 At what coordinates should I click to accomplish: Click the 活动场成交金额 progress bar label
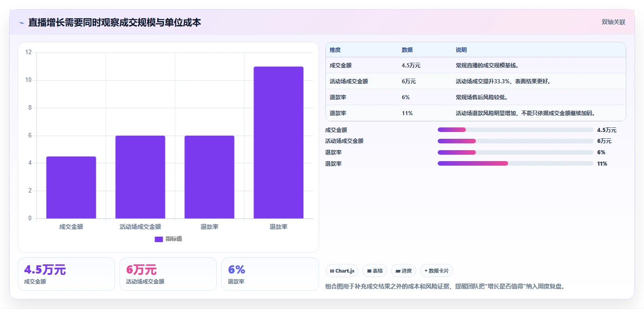344,141
